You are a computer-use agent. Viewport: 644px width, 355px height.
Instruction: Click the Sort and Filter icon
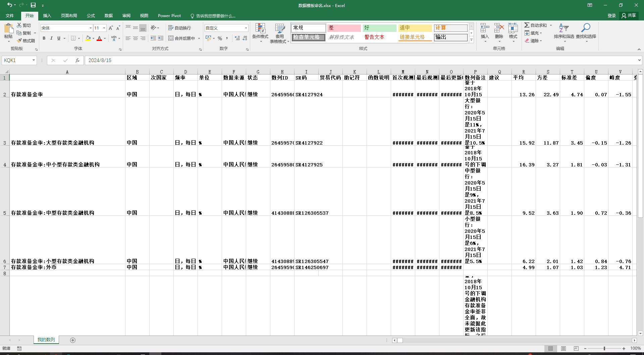tap(563, 28)
